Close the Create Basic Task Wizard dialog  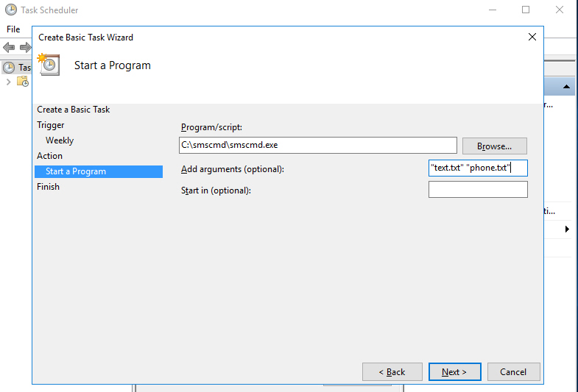click(532, 37)
